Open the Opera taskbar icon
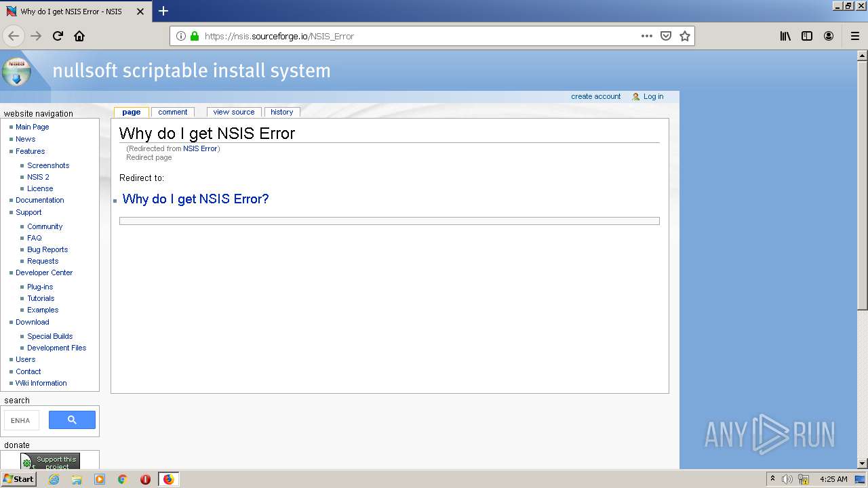Viewport: 868px width, 488px height. [145, 479]
